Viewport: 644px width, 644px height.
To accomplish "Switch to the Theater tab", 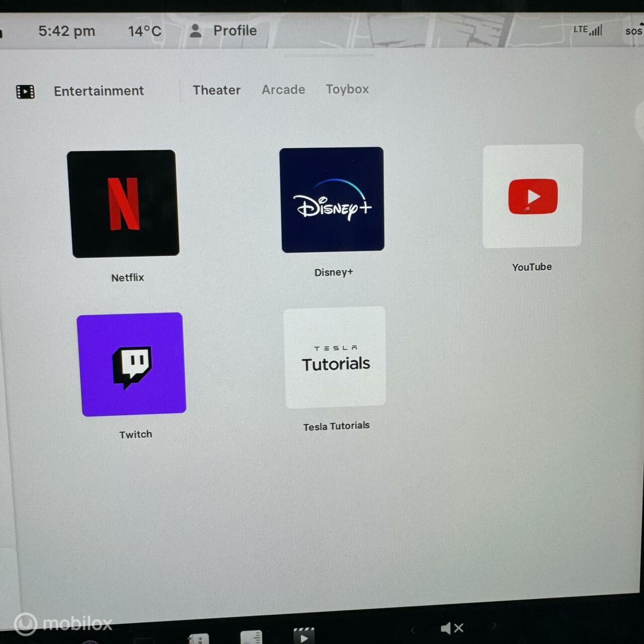I will pos(216,90).
